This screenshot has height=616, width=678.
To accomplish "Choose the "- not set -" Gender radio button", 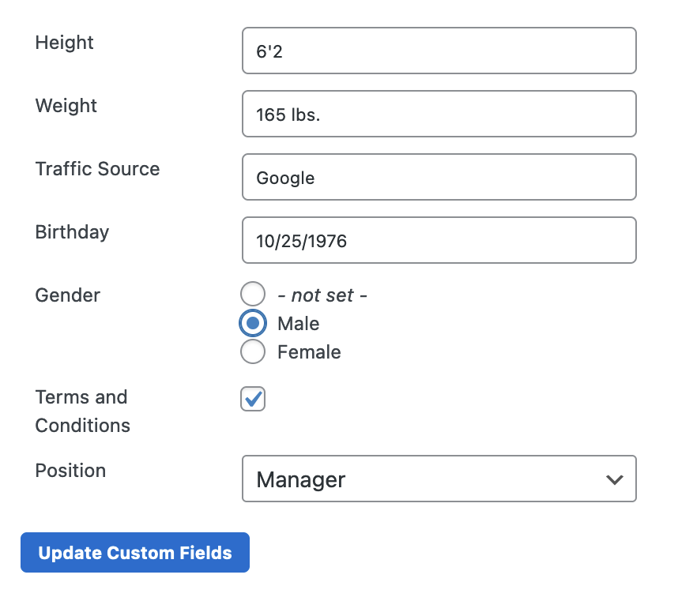I will 253,294.
